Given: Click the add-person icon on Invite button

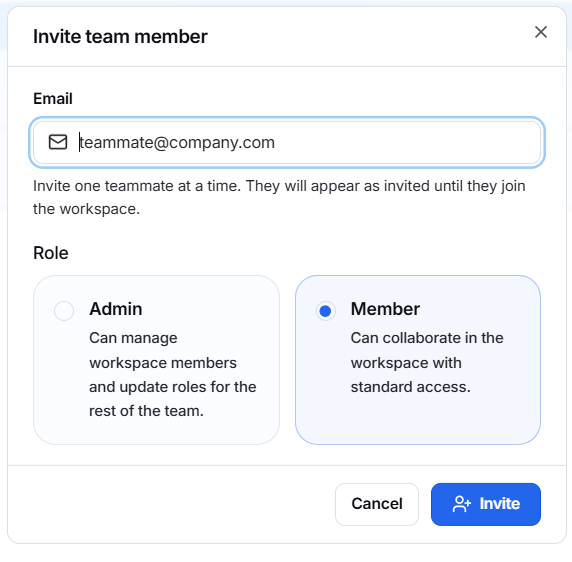Looking at the screenshot, I should click(461, 504).
